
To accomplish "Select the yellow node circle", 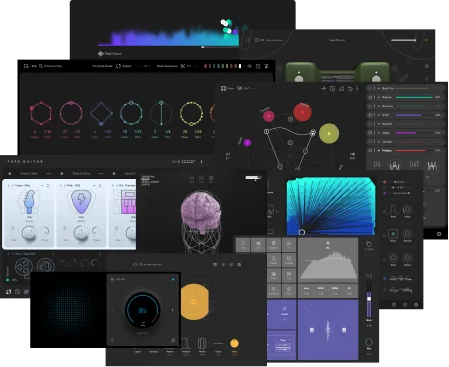I will 329,133.
